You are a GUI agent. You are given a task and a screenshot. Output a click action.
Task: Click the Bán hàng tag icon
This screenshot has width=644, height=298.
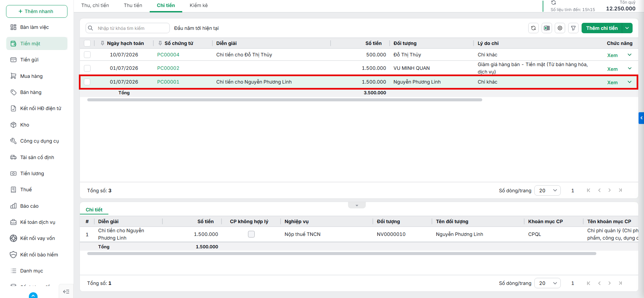(x=13, y=92)
